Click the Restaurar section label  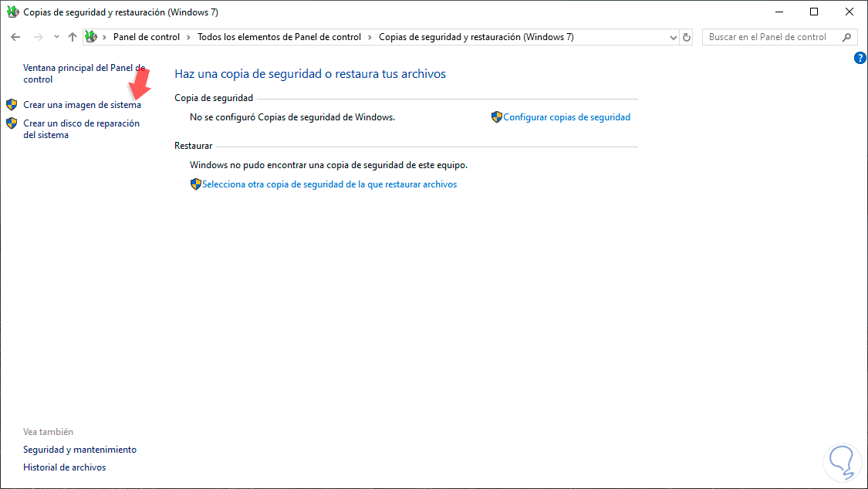click(193, 146)
